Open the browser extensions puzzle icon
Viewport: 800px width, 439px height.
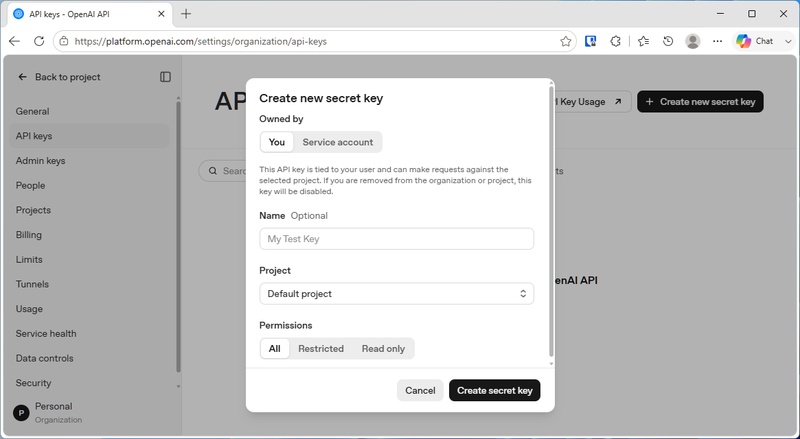[615, 41]
